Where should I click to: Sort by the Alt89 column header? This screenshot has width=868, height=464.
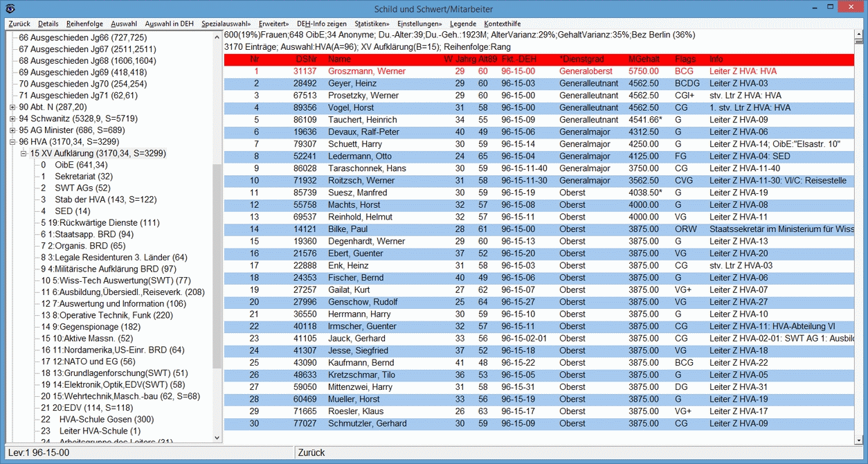487,60
